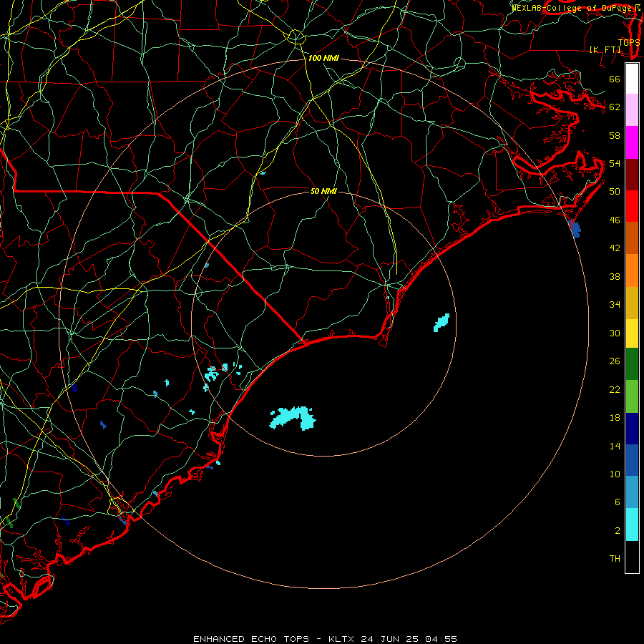Click the light pink legend swatch

(632, 109)
